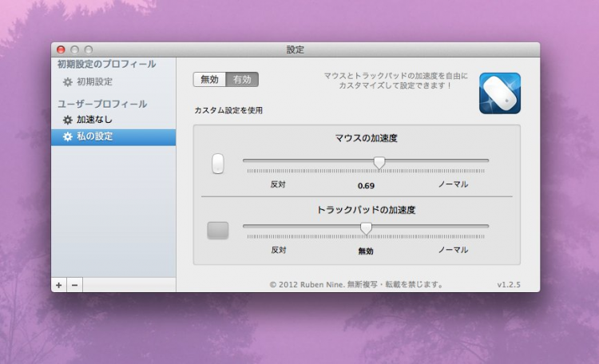Click the マウスの加速度 slider thumb
Screen dimensions: 599x364
(379, 162)
